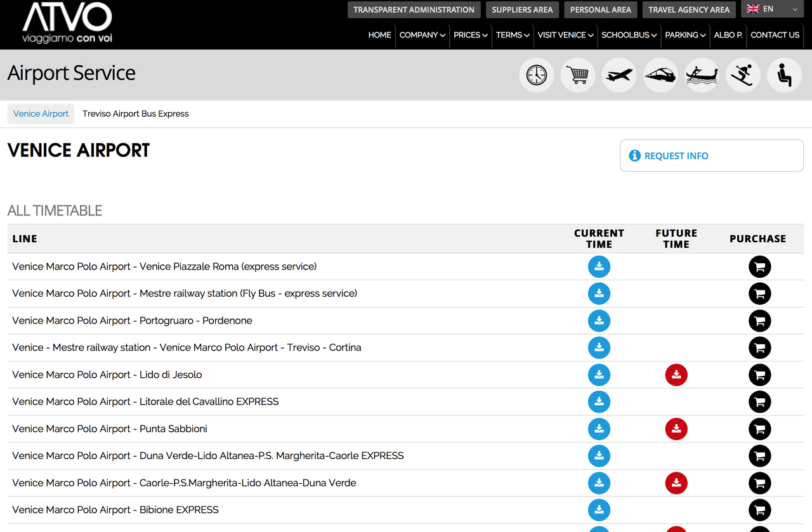Expand the TERMS menu
The height and width of the screenshot is (532, 812).
tap(513, 35)
